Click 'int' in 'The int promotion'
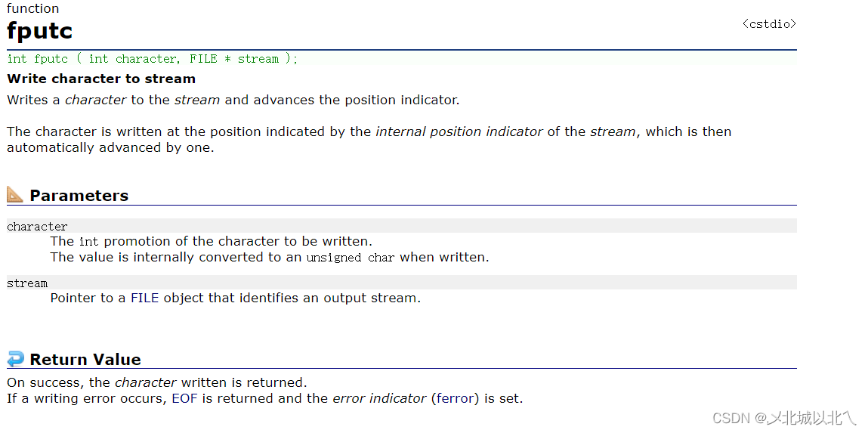Screen dimensions: 868x433 click(x=89, y=242)
